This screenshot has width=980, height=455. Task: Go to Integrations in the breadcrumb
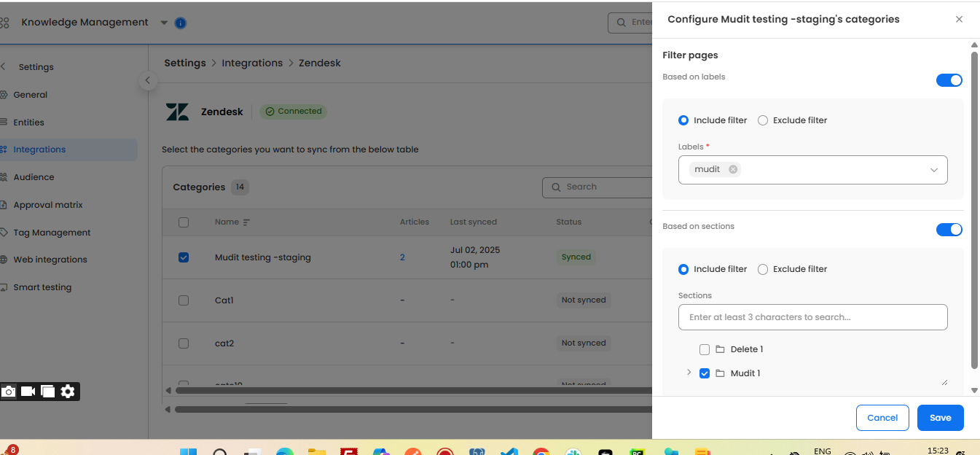coord(252,63)
